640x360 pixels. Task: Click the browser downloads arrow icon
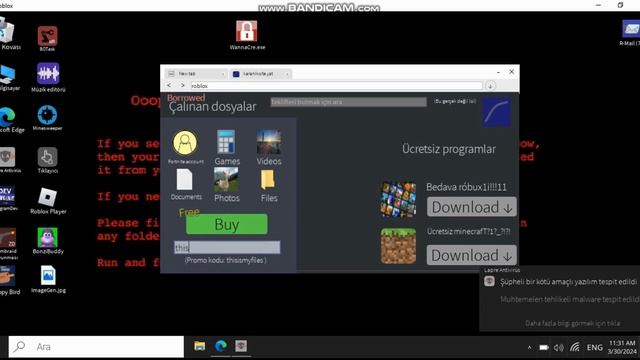click(x=490, y=86)
